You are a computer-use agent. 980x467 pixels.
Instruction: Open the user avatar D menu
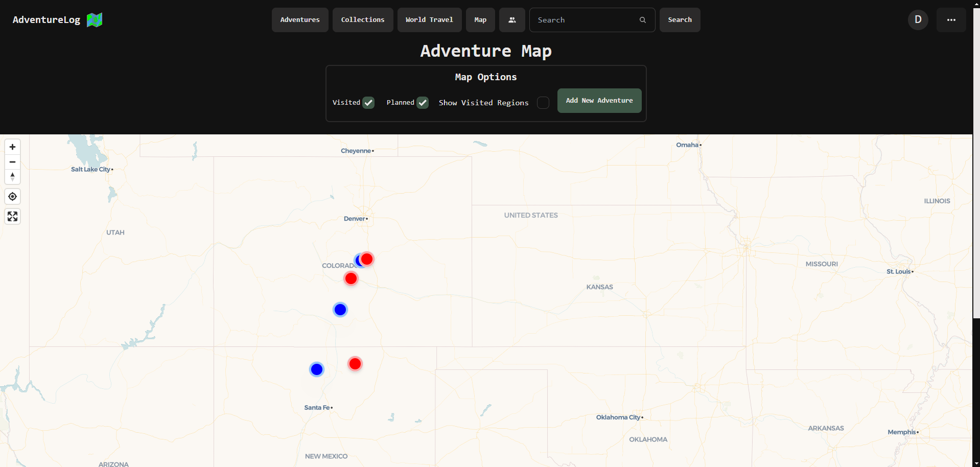(918, 19)
